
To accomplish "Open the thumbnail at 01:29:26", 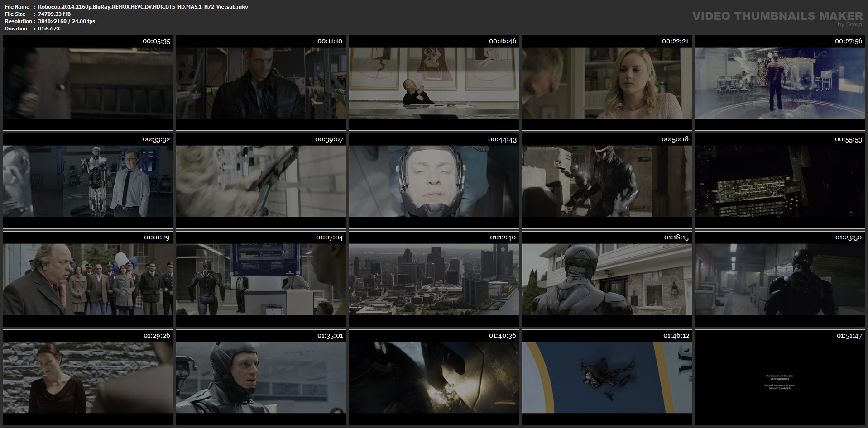I will tap(88, 377).
